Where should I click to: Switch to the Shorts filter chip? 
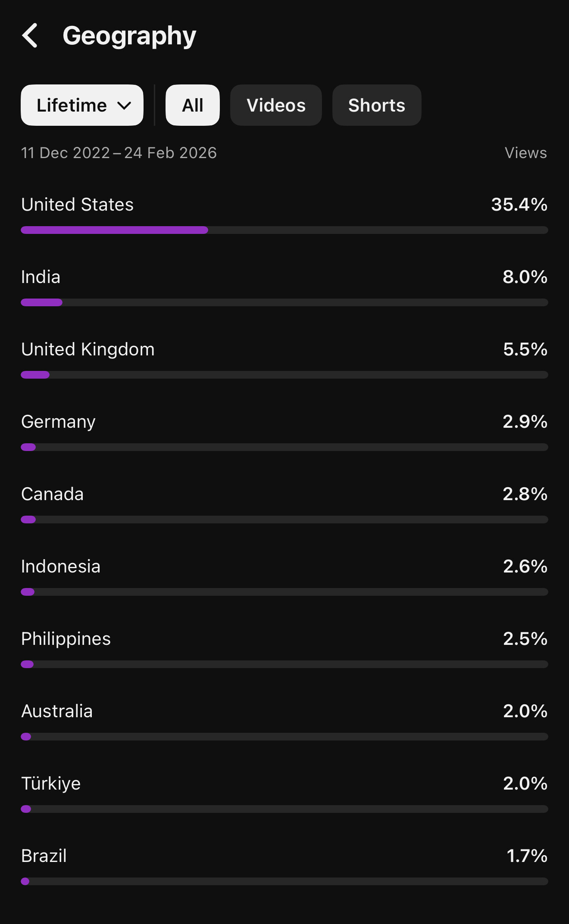377,105
